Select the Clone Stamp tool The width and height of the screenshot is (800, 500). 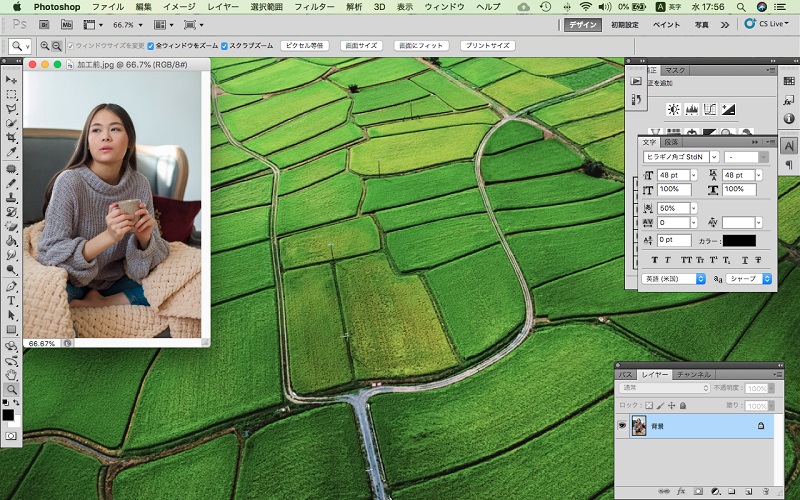pyautogui.click(x=11, y=197)
